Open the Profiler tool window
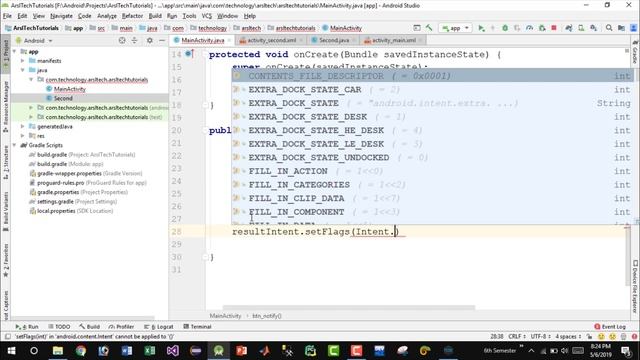This screenshot has height=360, width=640. pos(121,327)
